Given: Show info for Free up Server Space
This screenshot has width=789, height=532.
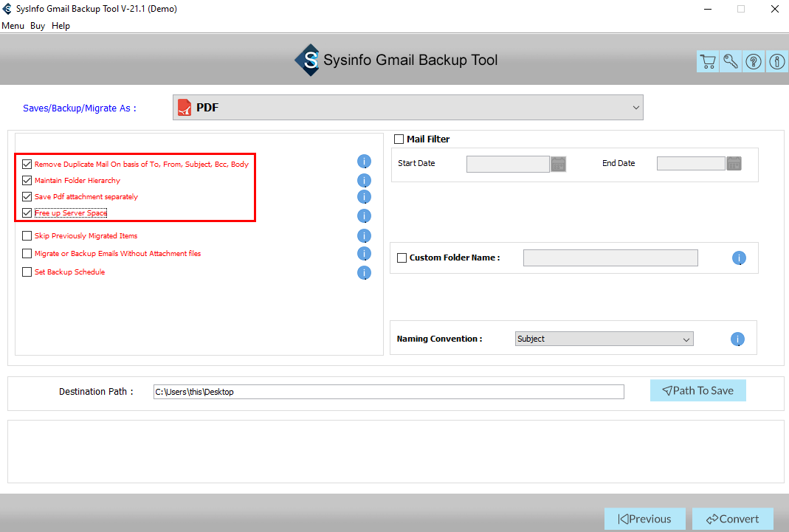Looking at the screenshot, I should click(x=364, y=215).
